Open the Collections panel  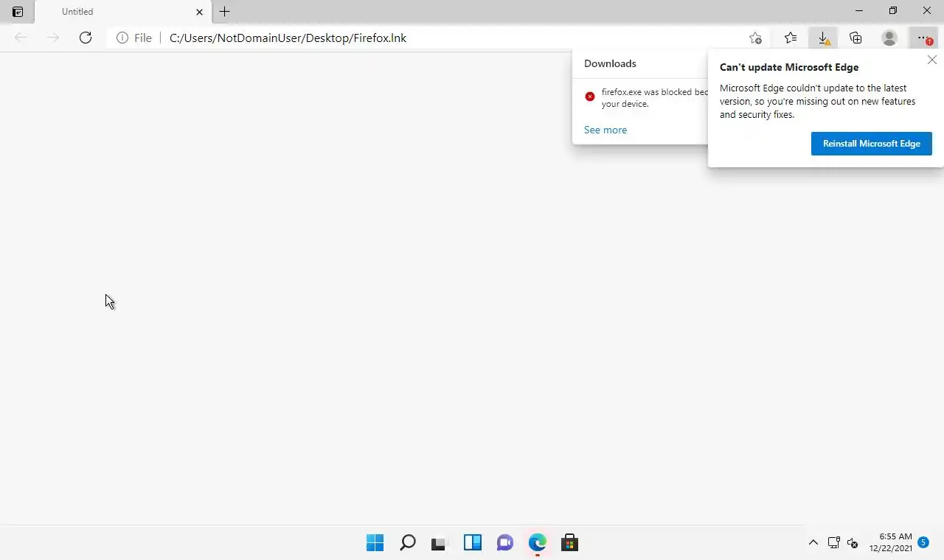tap(855, 38)
